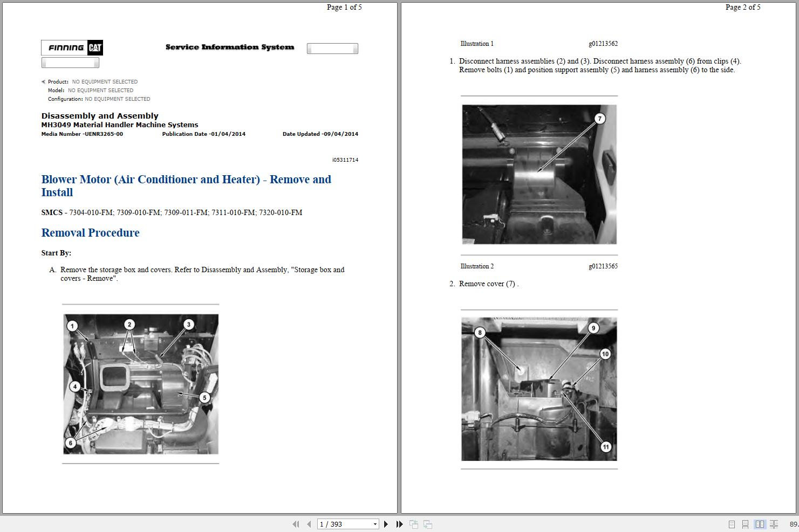
Task: Click the Blower Motor Remove and Install heading
Action: click(186, 186)
